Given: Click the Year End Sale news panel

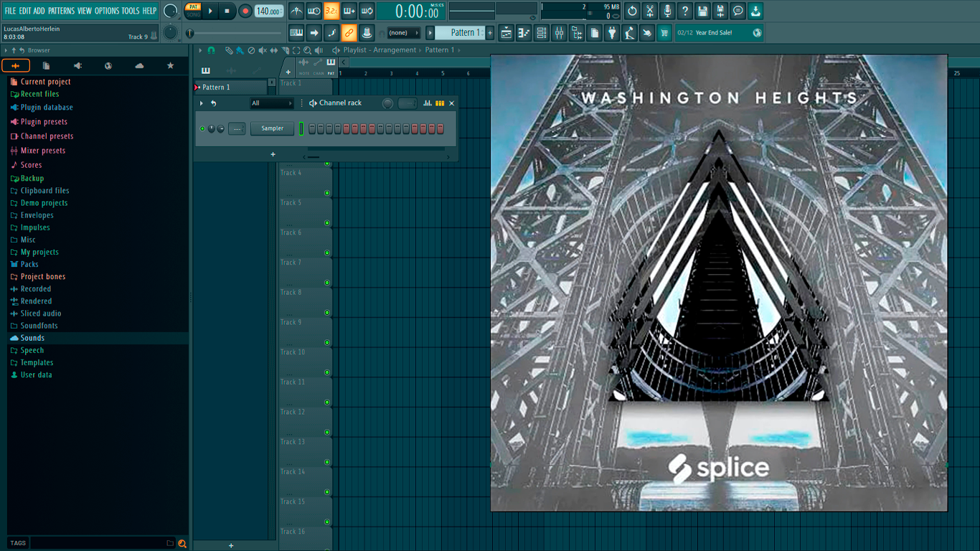Looking at the screenshot, I should click(720, 33).
